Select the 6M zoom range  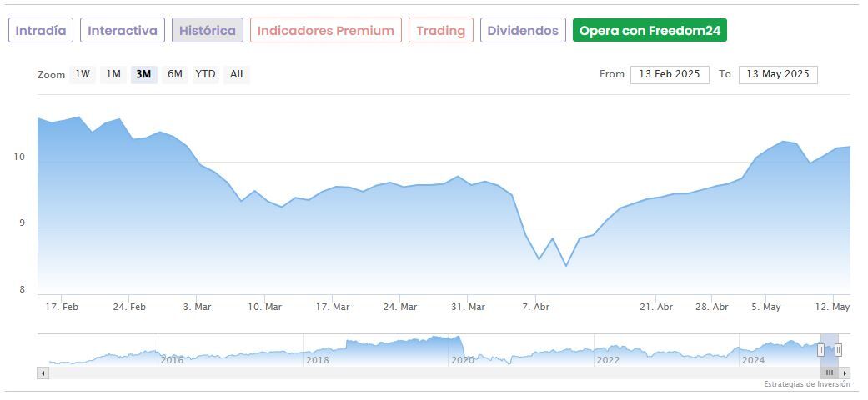tap(174, 74)
